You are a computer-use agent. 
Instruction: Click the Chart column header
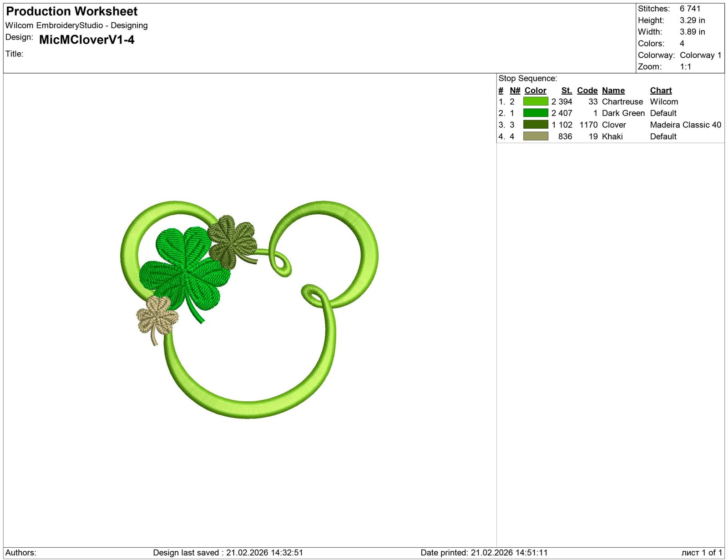pos(661,91)
